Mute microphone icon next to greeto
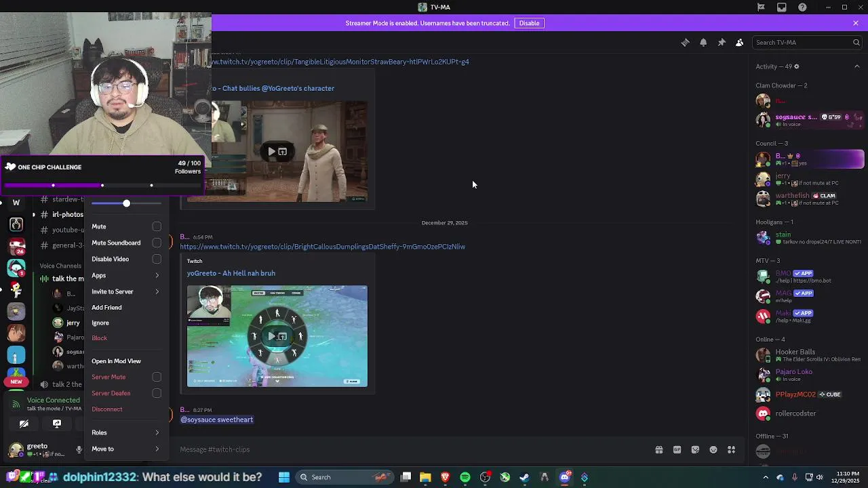Viewport: 868px width, 488px height. 79,449
